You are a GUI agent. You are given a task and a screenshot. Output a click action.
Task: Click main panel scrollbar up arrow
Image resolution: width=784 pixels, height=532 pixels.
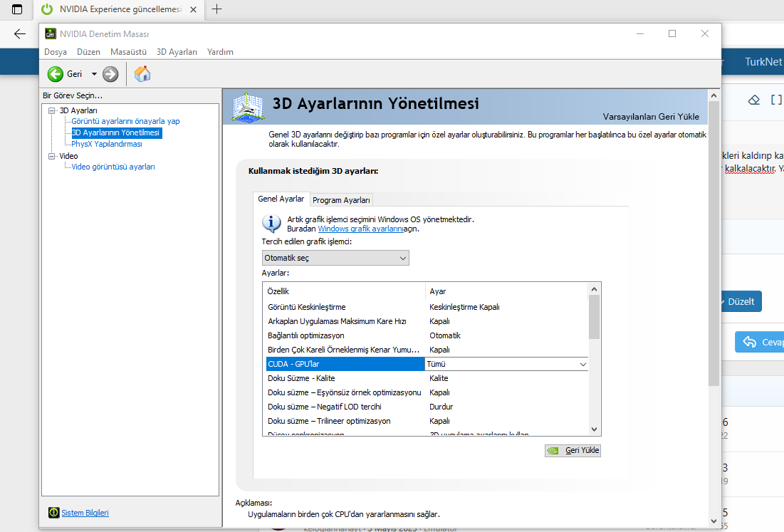(714, 95)
